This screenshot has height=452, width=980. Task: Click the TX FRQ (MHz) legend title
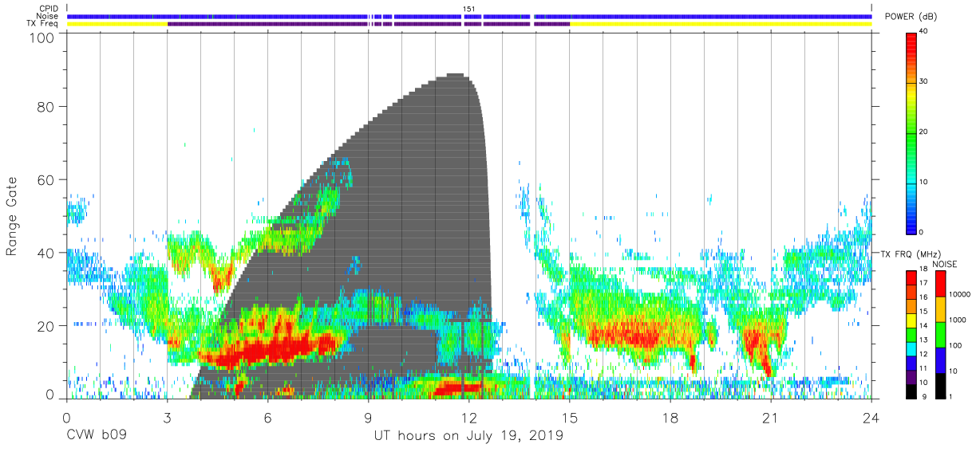pos(911,254)
